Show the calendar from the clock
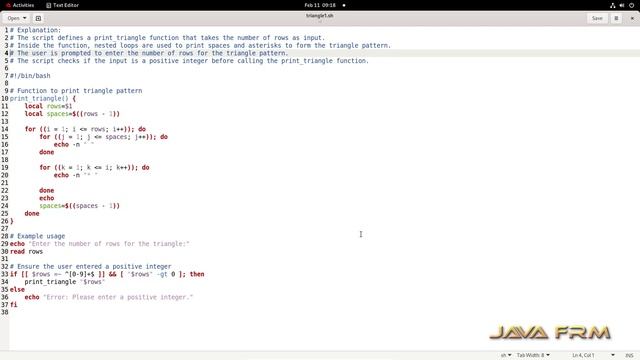This screenshot has height=360, width=640. [320, 5]
